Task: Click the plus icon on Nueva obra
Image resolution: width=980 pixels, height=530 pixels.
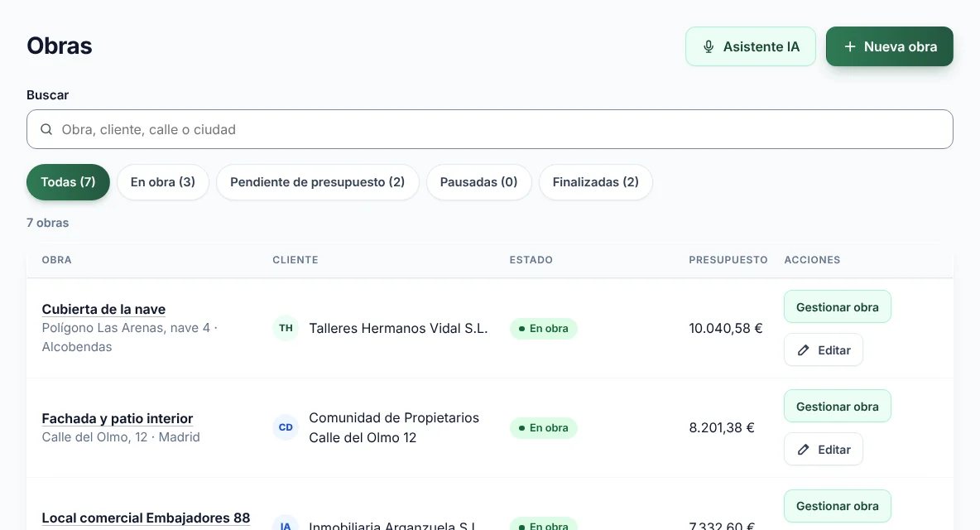Action: (849, 47)
